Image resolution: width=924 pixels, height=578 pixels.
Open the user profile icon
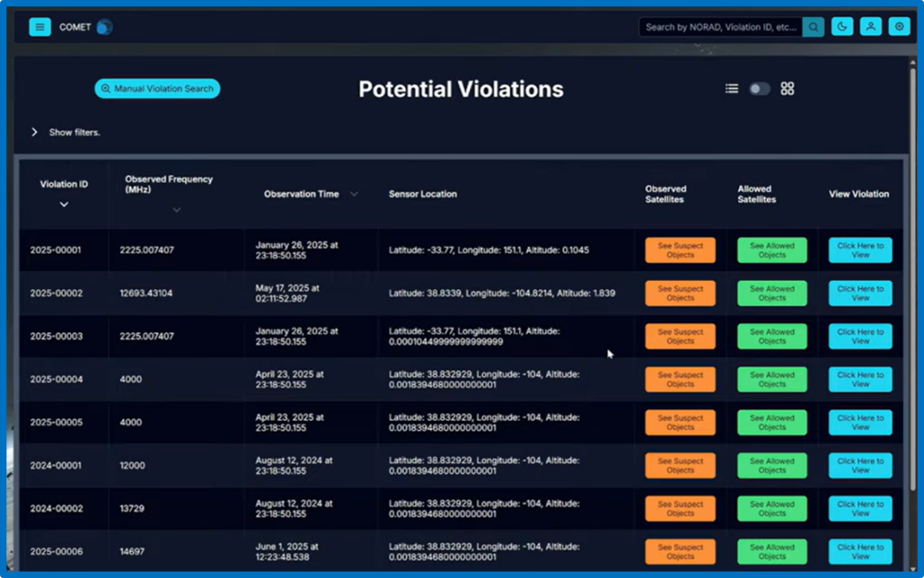pyautogui.click(x=871, y=27)
